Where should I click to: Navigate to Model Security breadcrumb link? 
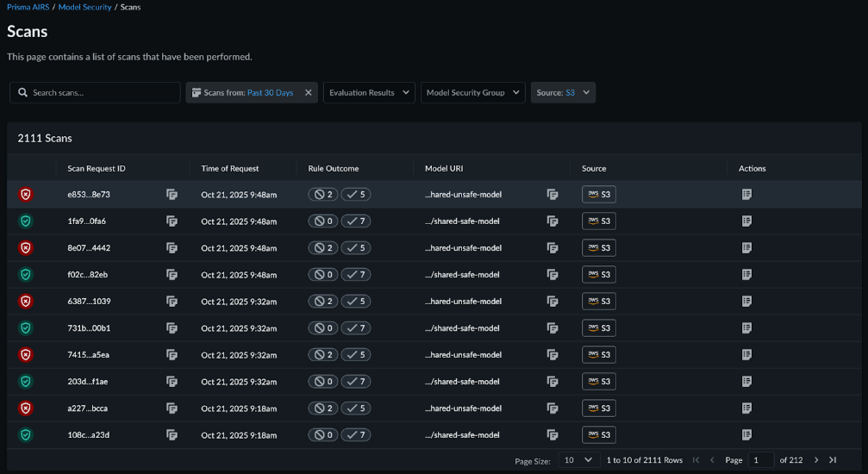(84, 7)
